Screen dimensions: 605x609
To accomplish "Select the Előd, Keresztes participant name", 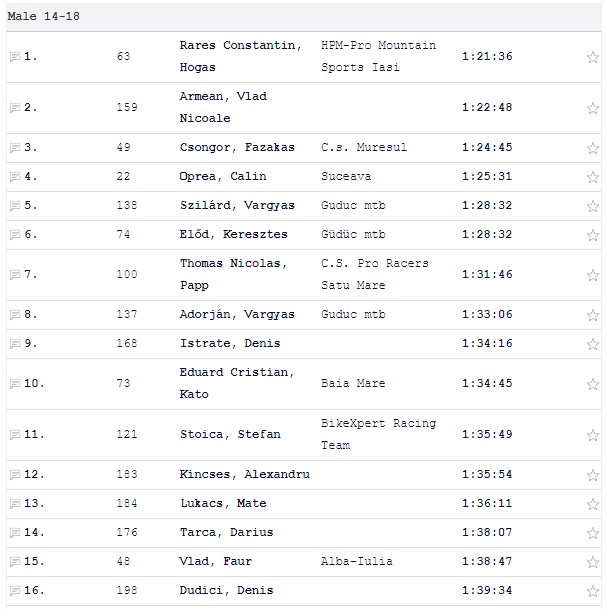I will (x=233, y=235).
